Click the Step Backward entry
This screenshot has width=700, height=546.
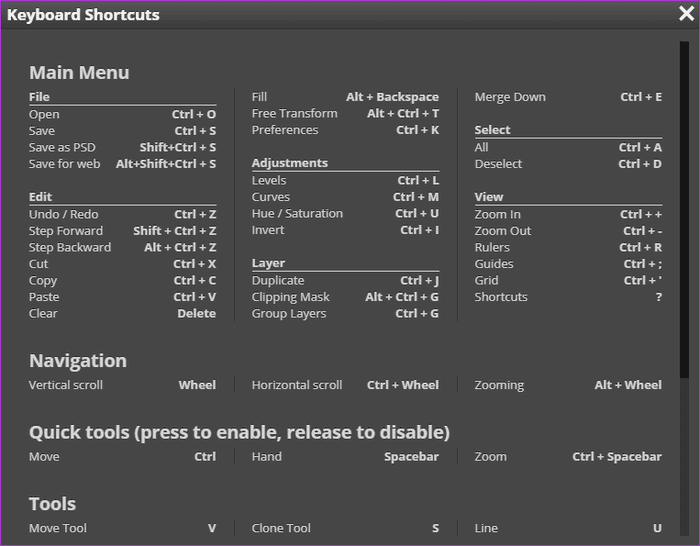tap(70, 247)
